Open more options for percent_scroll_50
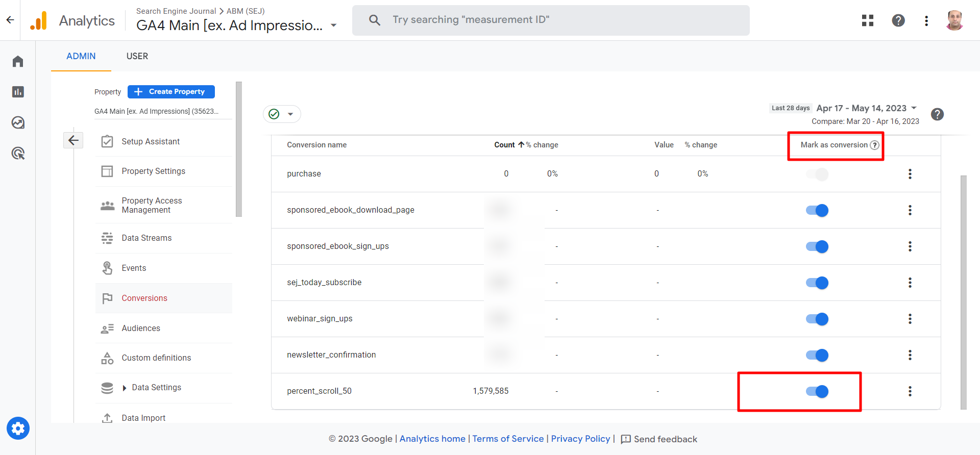 (910, 391)
